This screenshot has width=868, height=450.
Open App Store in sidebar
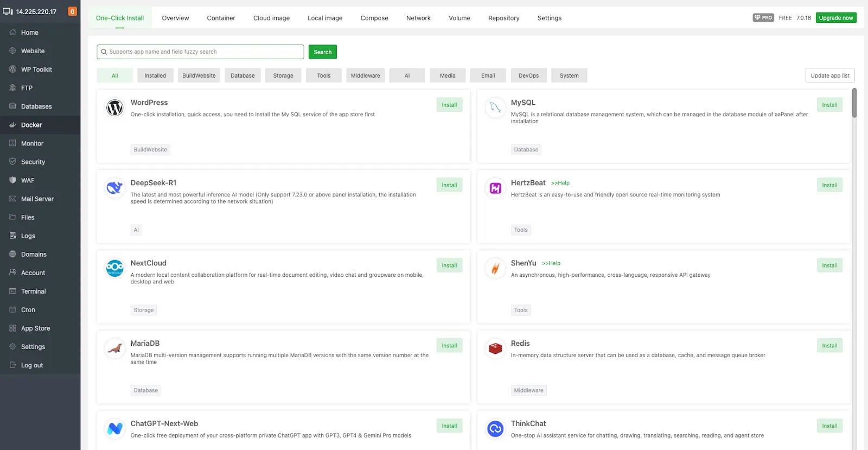pyautogui.click(x=40, y=328)
